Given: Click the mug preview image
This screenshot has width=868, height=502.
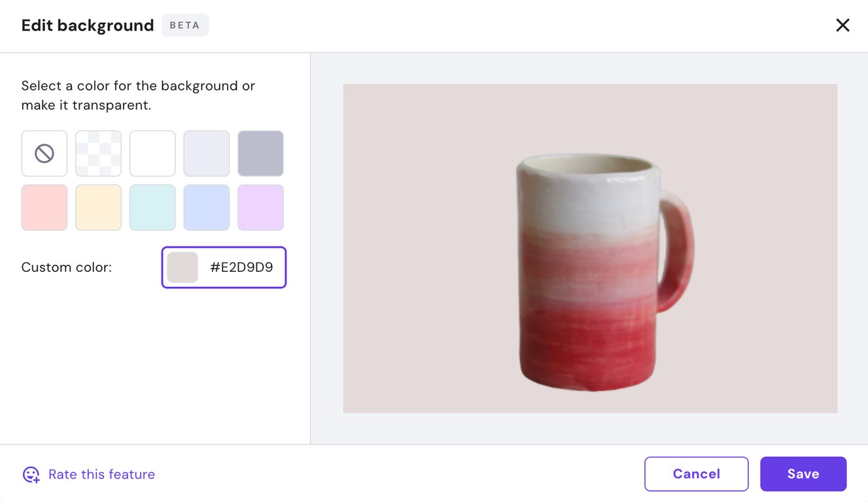Looking at the screenshot, I should (590, 248).
